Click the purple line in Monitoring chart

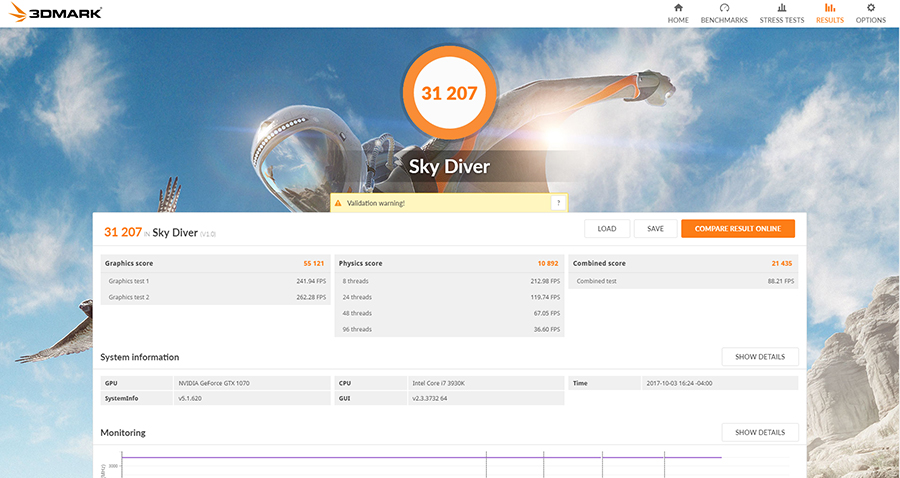[x=300, y=458]
